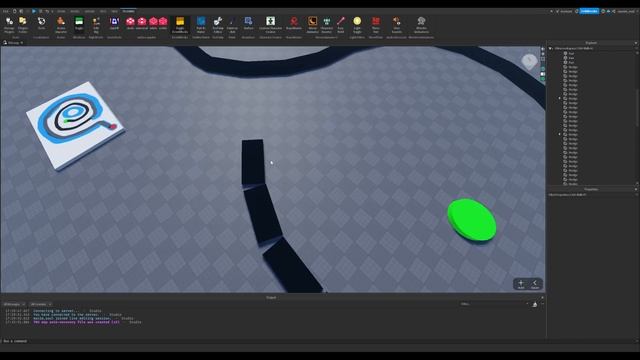Select the green disc in the viewport
640x360 pixels.
tap(472, 220)
